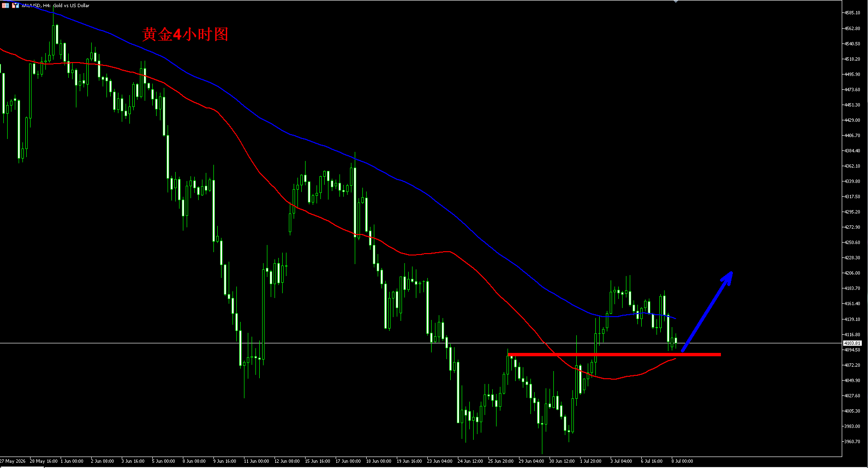Click the 4161.40 price scale label
The image size is (868, 468).
click(x=852, y=303)
